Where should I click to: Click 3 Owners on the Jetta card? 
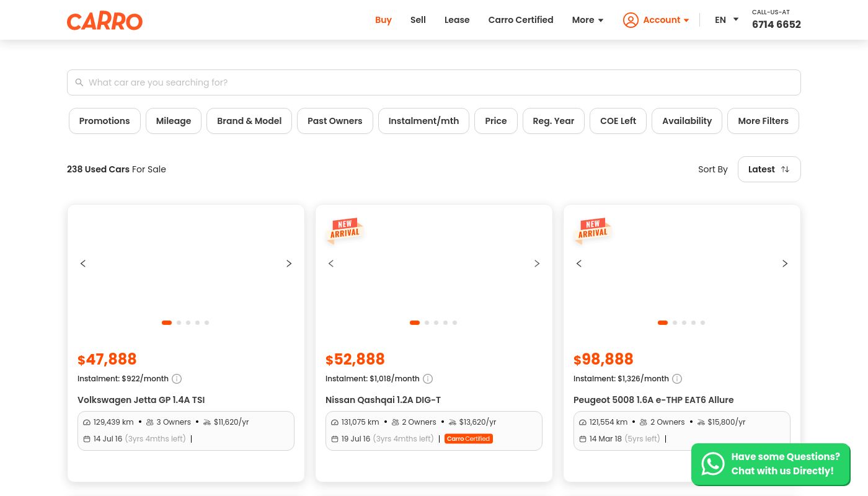point(174,422)
